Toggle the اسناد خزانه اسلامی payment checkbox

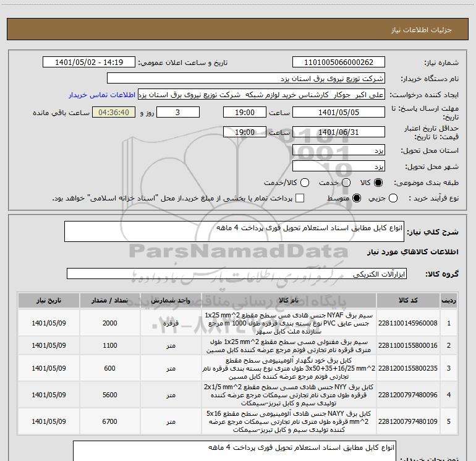pos(300,198)
